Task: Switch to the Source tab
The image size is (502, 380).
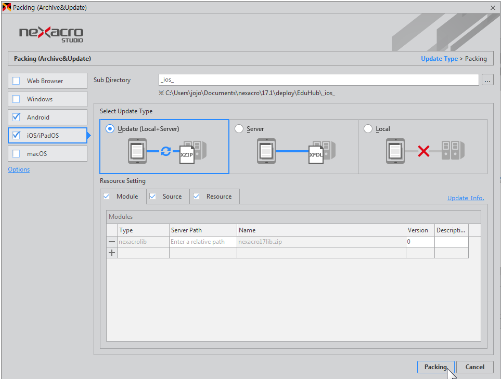Action: tap(168, 196)
